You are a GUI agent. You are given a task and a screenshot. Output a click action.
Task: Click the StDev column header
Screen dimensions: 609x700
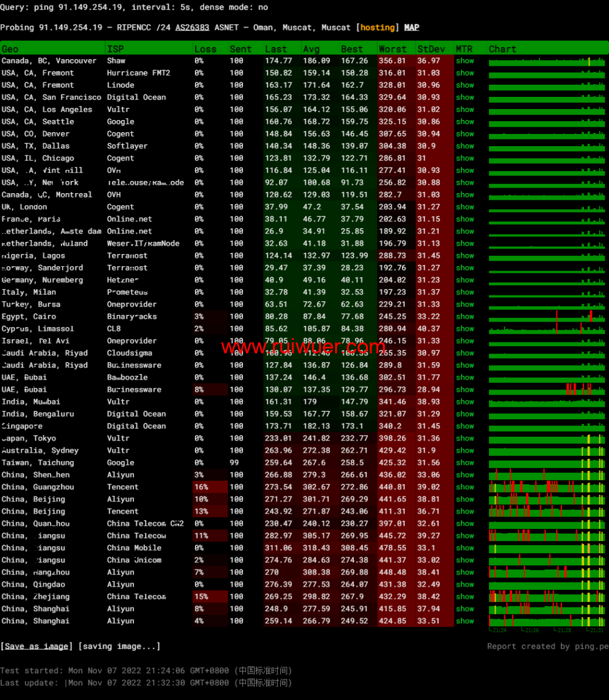431,49
